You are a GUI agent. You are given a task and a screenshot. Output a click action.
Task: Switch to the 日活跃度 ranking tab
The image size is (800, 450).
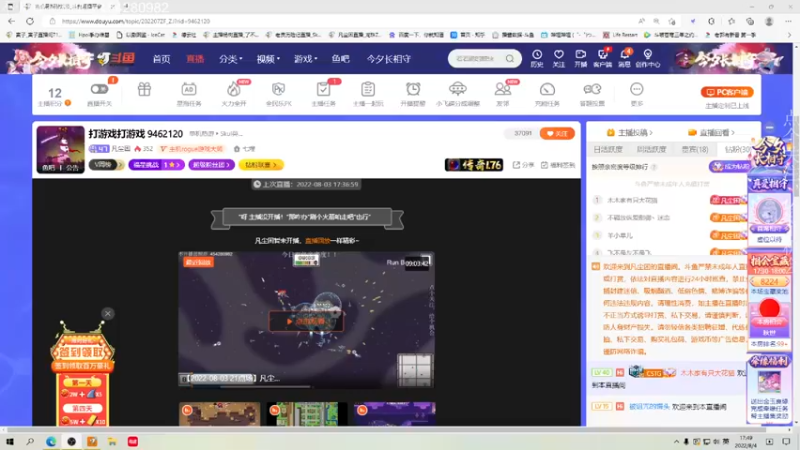click(x=608, y=149)
